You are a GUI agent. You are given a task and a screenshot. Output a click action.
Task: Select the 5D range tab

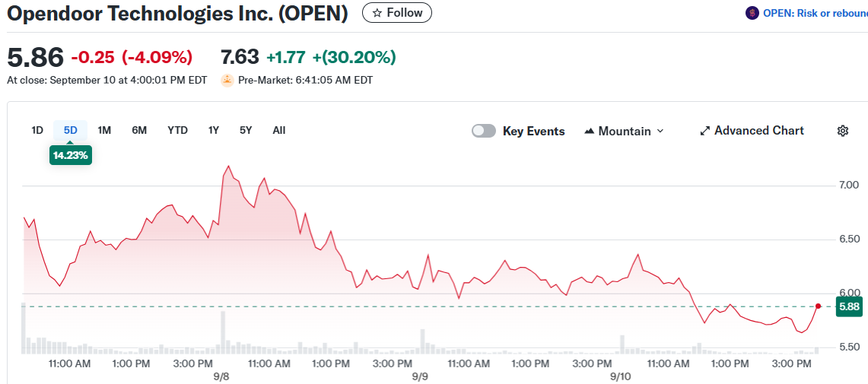tap(70, 131)
